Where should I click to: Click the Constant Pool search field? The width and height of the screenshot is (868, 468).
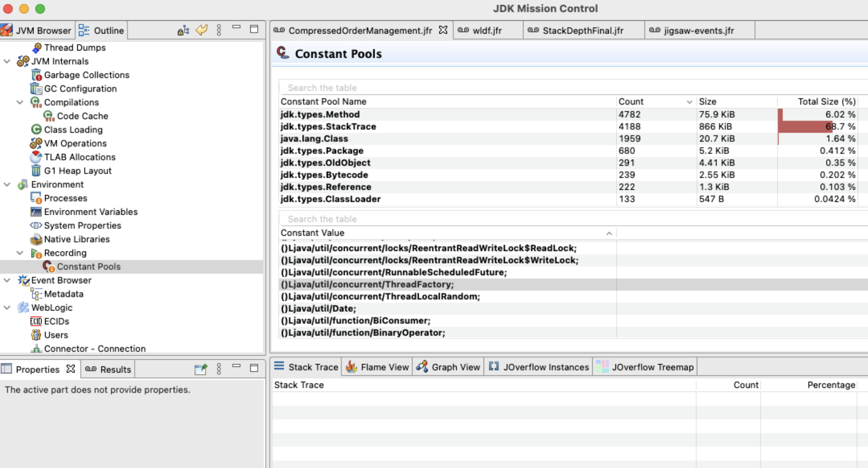447,88
